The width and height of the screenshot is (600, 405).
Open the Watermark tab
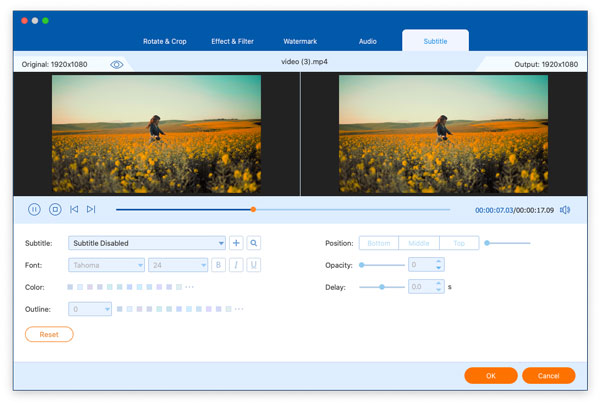300,42
